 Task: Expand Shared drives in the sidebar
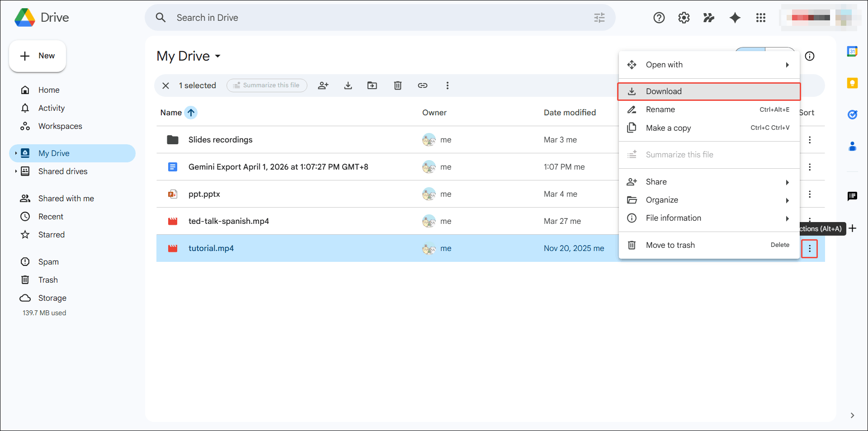coord(16,171)
